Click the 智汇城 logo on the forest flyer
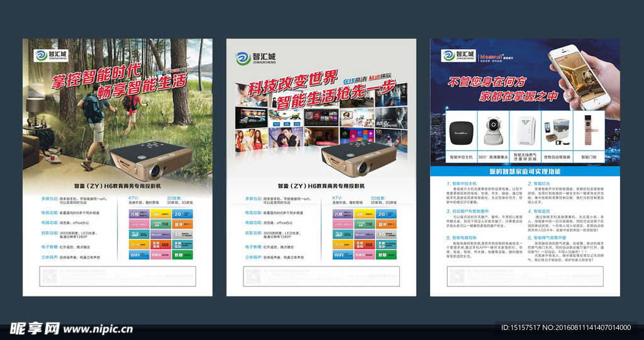The width and height of the screenshot is (644, 340). coord(51,55)
